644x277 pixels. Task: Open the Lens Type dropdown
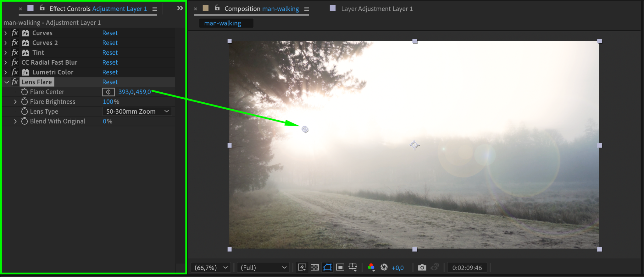(137, 111)
